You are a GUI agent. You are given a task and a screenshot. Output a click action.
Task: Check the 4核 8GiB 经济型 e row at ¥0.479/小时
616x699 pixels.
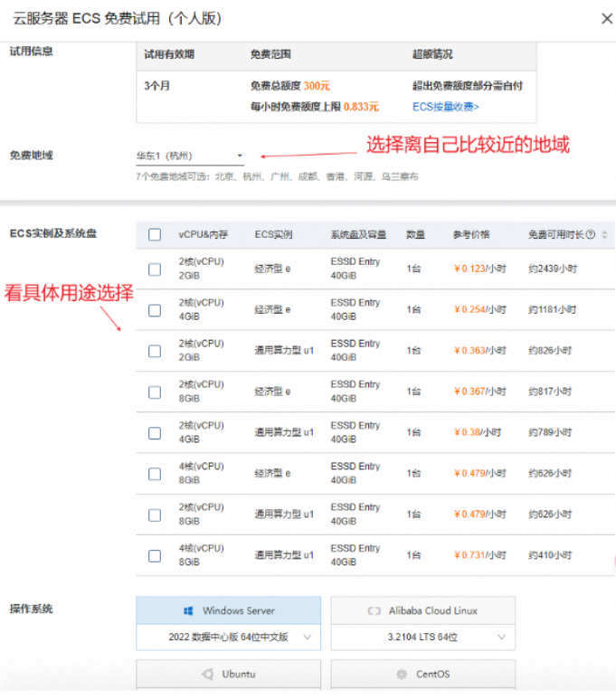[155, 474]
